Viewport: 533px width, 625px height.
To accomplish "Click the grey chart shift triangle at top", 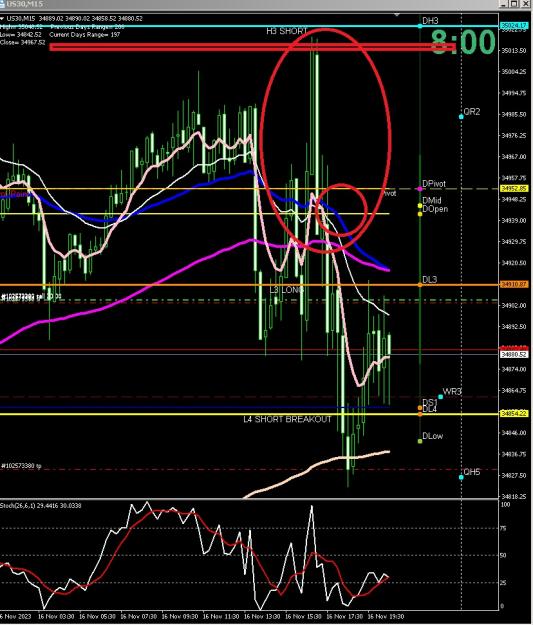I will pyautogui.click(x=397, y=15).
